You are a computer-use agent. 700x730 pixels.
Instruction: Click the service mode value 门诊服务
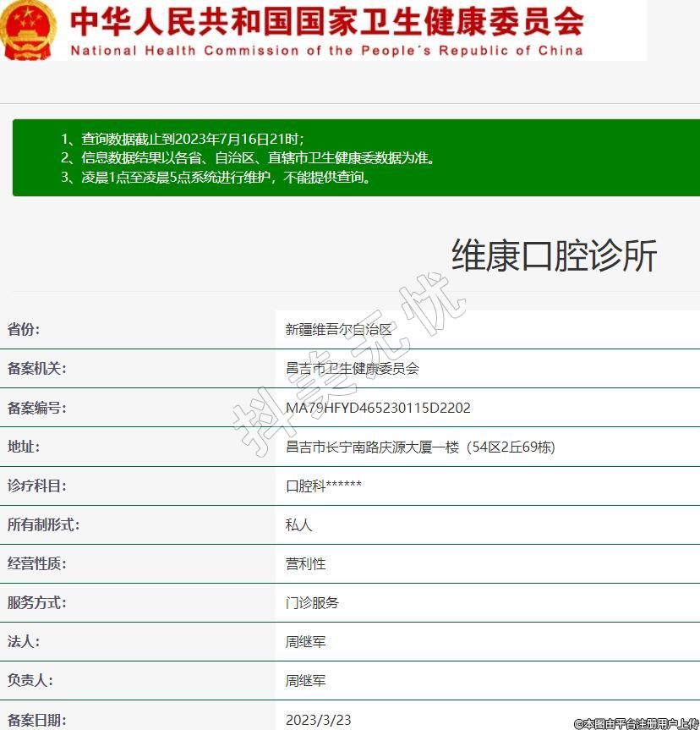pyautogui.click(x=312, y=603)
